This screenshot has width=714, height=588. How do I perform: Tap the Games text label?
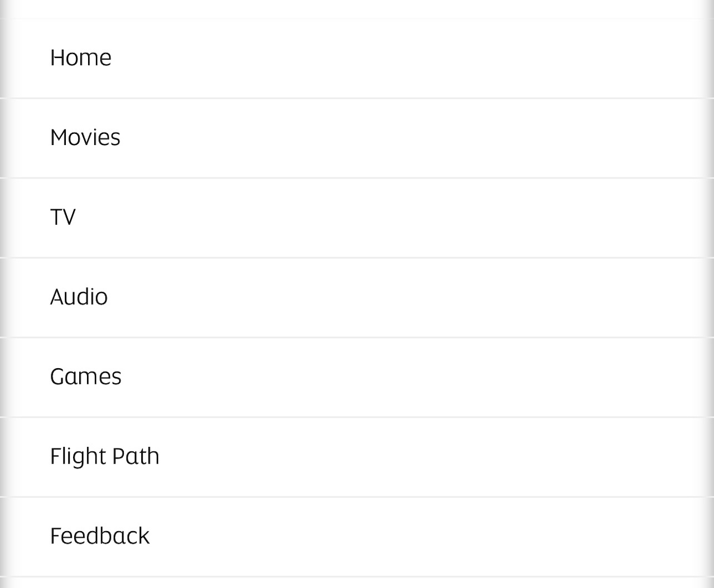pyautogui.click(x=85, y=377)
